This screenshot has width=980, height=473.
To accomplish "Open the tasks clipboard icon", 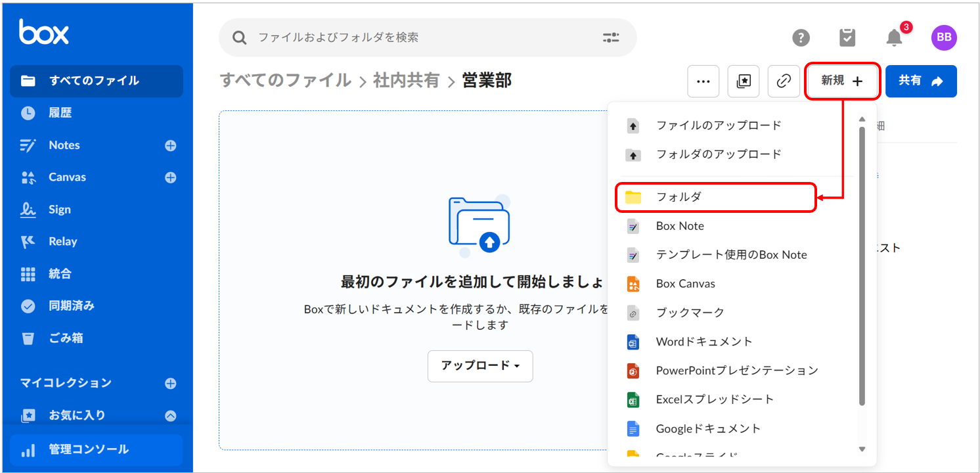I will pos(847,38).
